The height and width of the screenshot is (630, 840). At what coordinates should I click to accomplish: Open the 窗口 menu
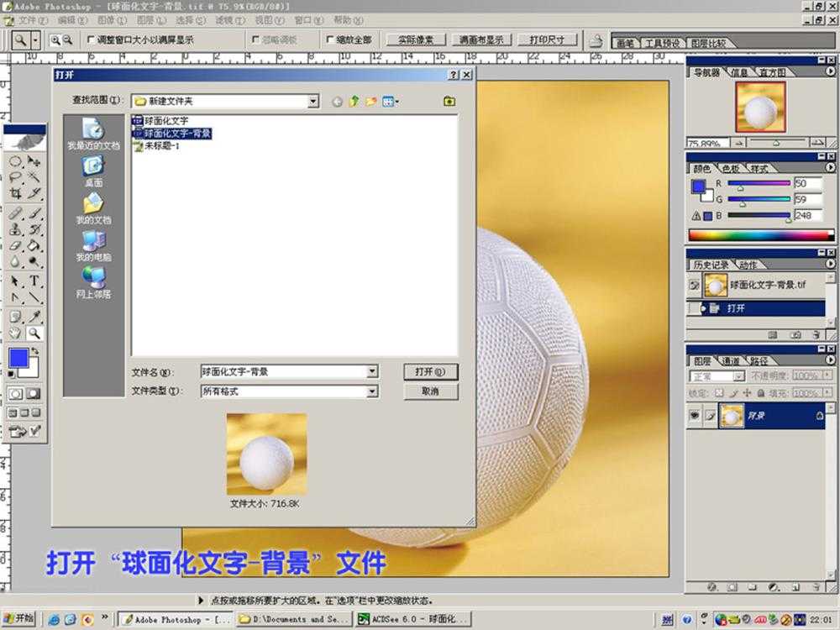click(309, 20)
